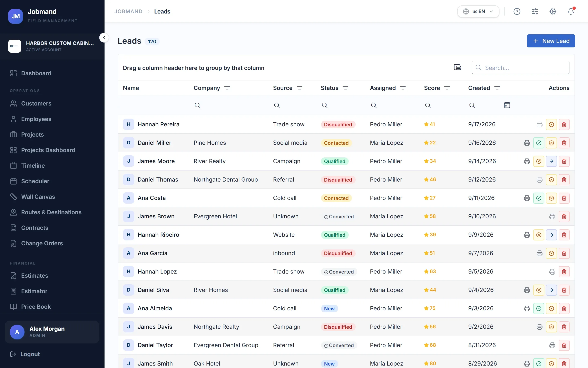Open Customers in the sidebar
The image size is (588, 368).
click(x=52, y=103)
